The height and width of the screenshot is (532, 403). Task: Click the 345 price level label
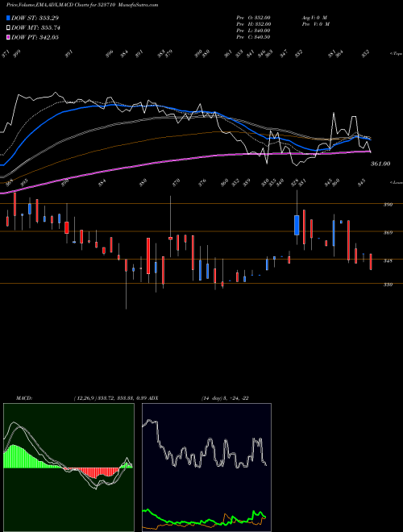(388, 261)
